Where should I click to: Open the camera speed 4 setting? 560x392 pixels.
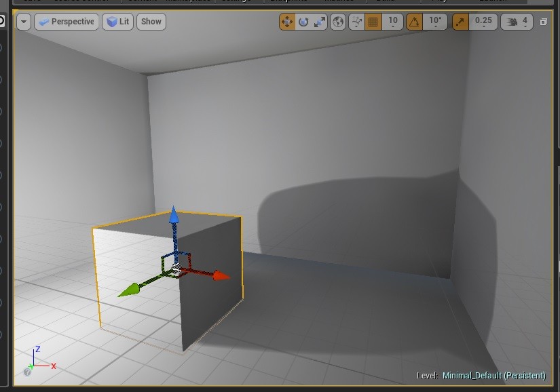click(x=517, y=22)
